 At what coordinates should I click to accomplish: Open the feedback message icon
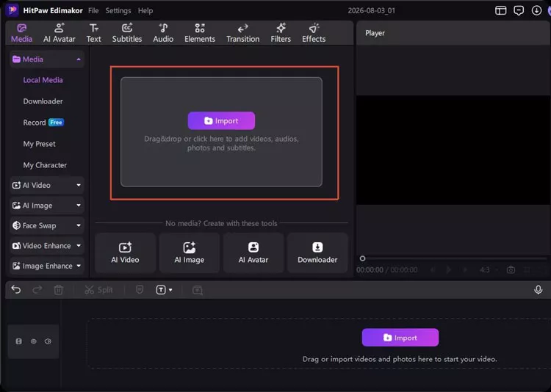pyautogui.click(x=519, y=10)
